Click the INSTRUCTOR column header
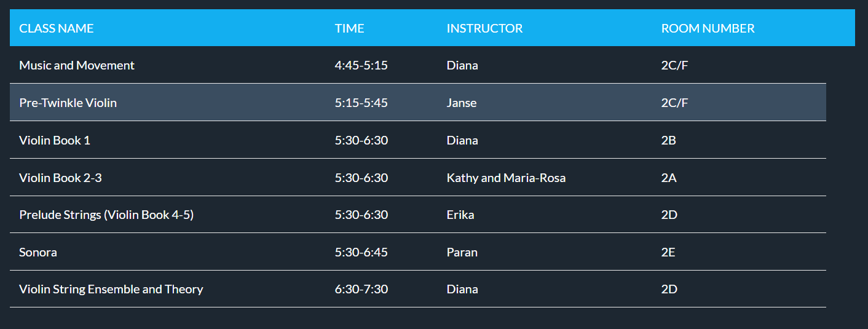Screen dimensions: 868x329 pos(484,28)
